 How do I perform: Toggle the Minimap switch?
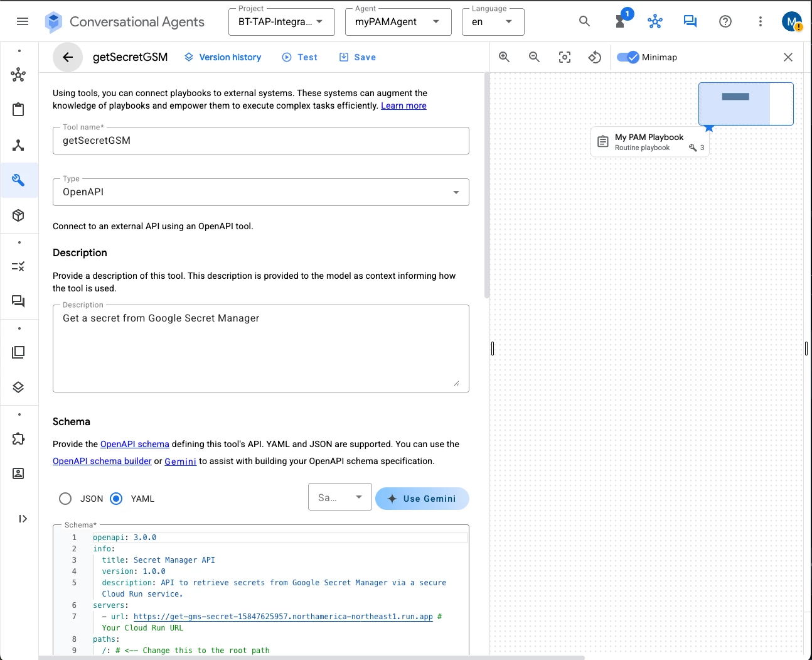(628, 57)
